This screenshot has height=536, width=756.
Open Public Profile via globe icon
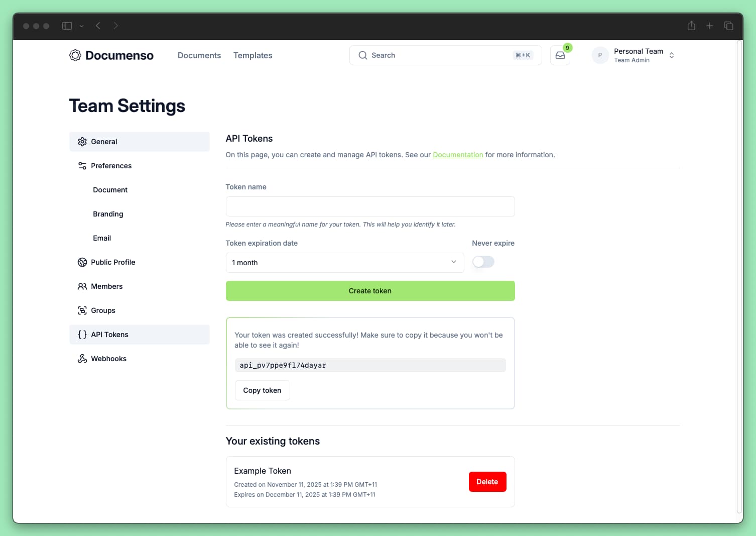(x=82, y=262)
